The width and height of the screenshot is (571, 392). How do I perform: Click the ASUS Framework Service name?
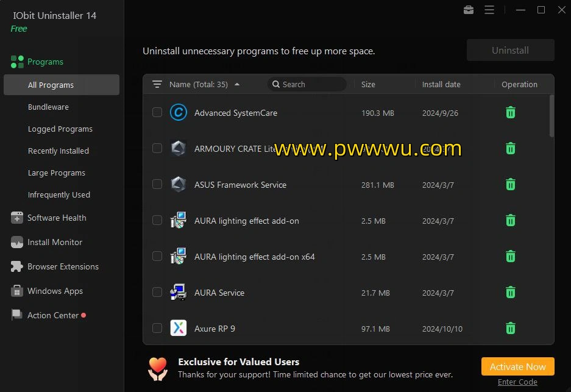pos(240,185)
